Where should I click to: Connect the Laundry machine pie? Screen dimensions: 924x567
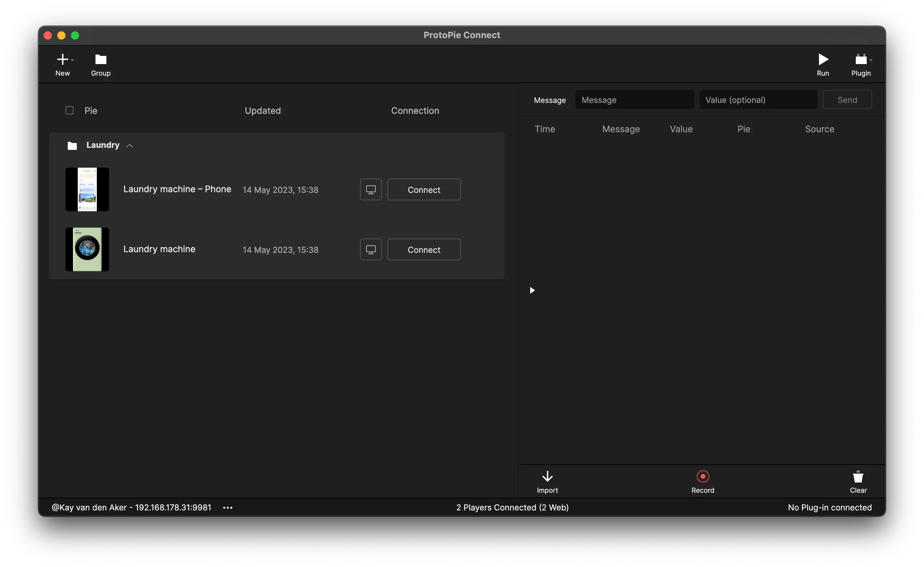(x=424, y=250)
